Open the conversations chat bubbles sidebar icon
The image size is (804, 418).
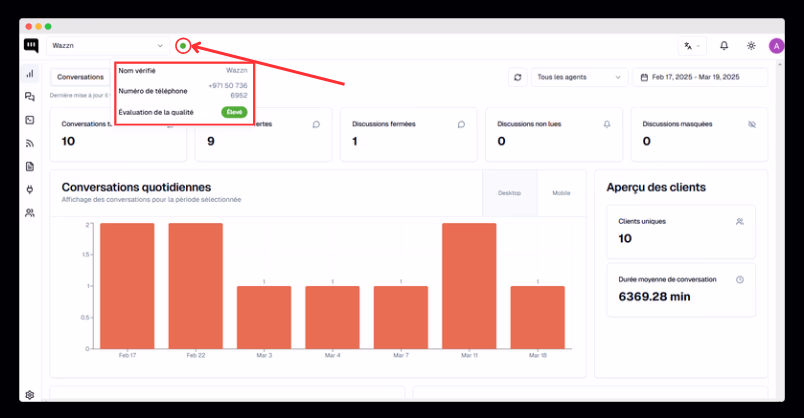pos(30,97)
